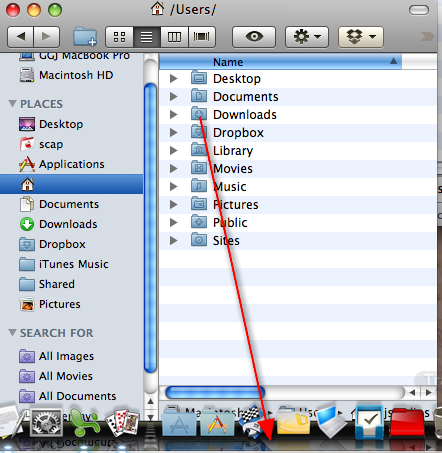The width and height of the screenshot is (442, 453).
Task: Select the Desktop folder icon in list
Action: point(199,78)
